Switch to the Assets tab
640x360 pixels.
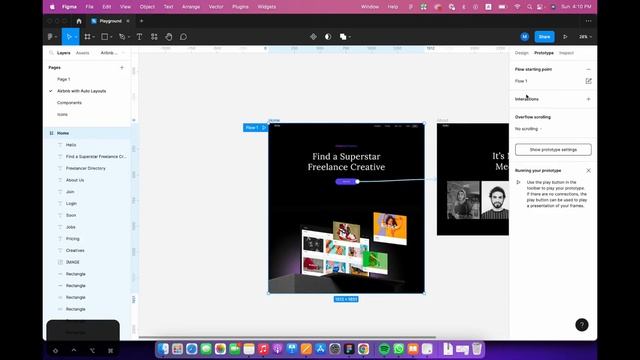(x=82, y=53)
